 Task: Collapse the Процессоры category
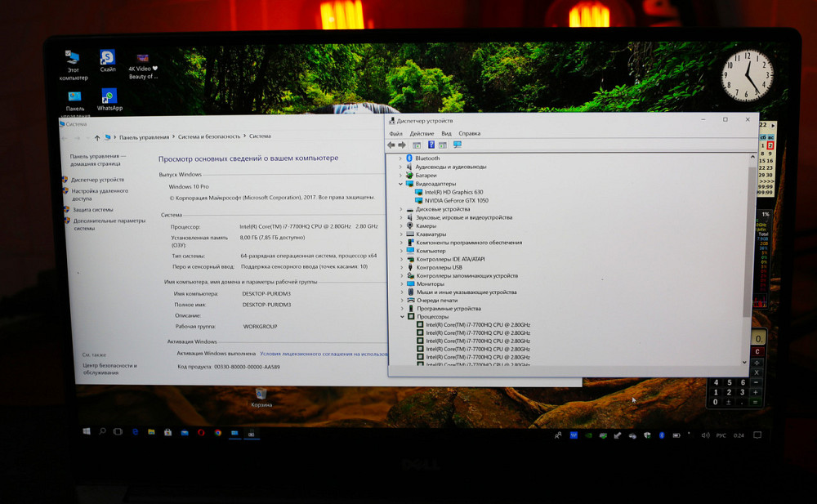pyautogui.click(x=400, y=316)
